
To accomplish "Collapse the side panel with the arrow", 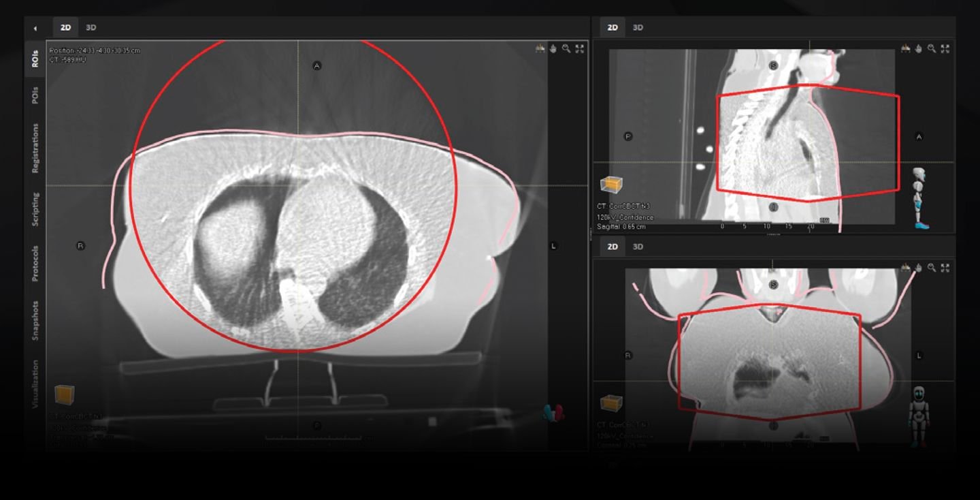I will point(35,29).
